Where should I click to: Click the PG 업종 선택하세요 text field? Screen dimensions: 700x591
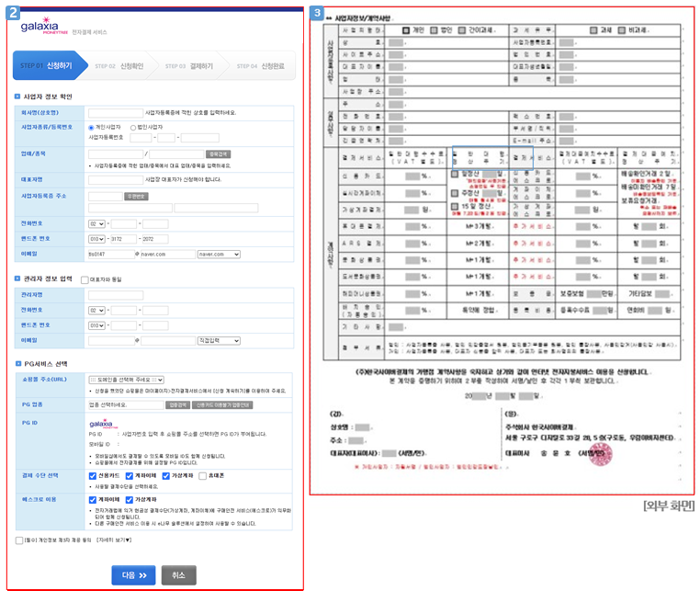pos(126,405)
